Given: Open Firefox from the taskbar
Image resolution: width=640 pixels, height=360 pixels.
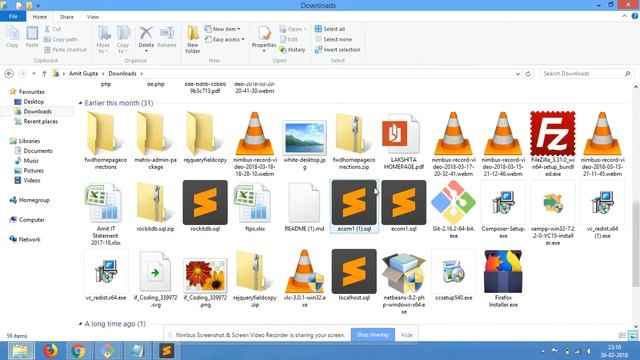Looking at the screenshot, I should [x=51, y=351].
